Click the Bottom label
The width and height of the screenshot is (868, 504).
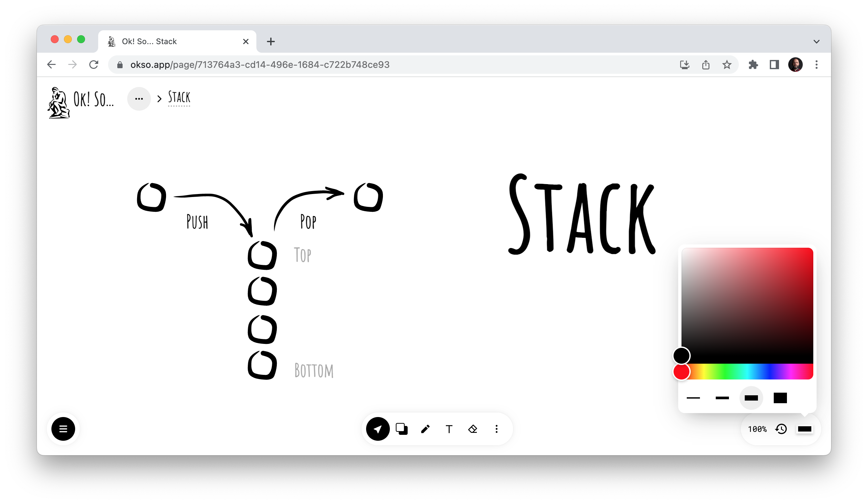click(314, 371)
